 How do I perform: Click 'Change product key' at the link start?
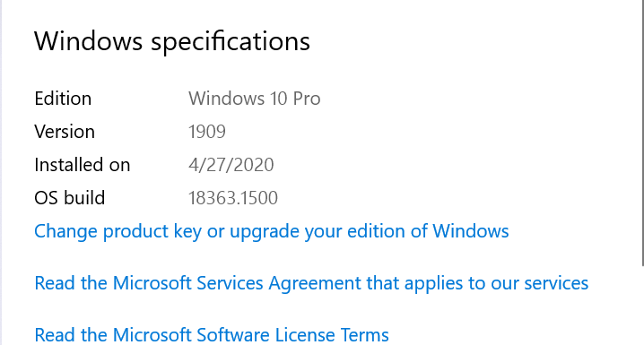pos(117,231)
